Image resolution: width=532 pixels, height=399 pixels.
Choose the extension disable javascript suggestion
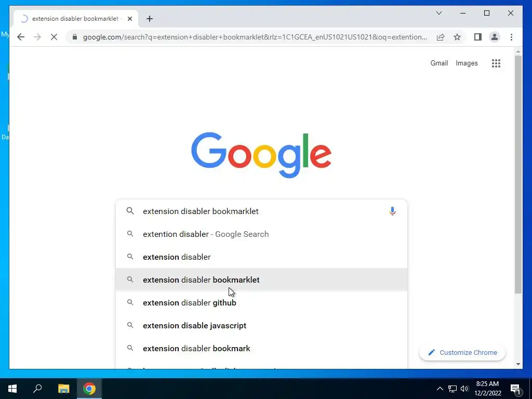click(261, 325)
